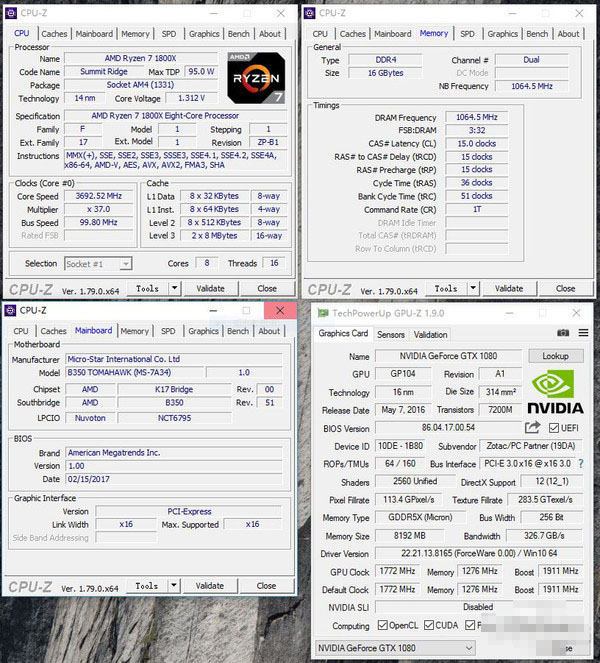This screenshot has width=600, height=663.
Task: Open the Validation tab in GPU-Z
Action: click(x=430, y=334)
